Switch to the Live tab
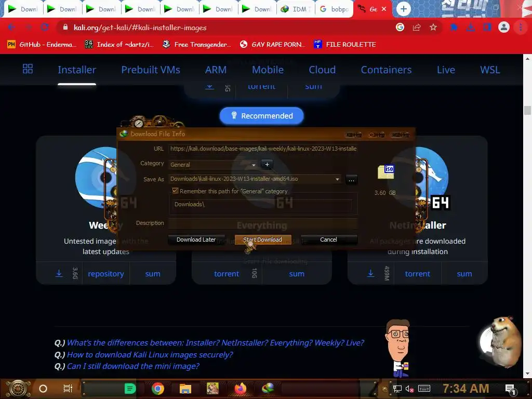Viewport: 532px width, 399px height. (446, 70)
